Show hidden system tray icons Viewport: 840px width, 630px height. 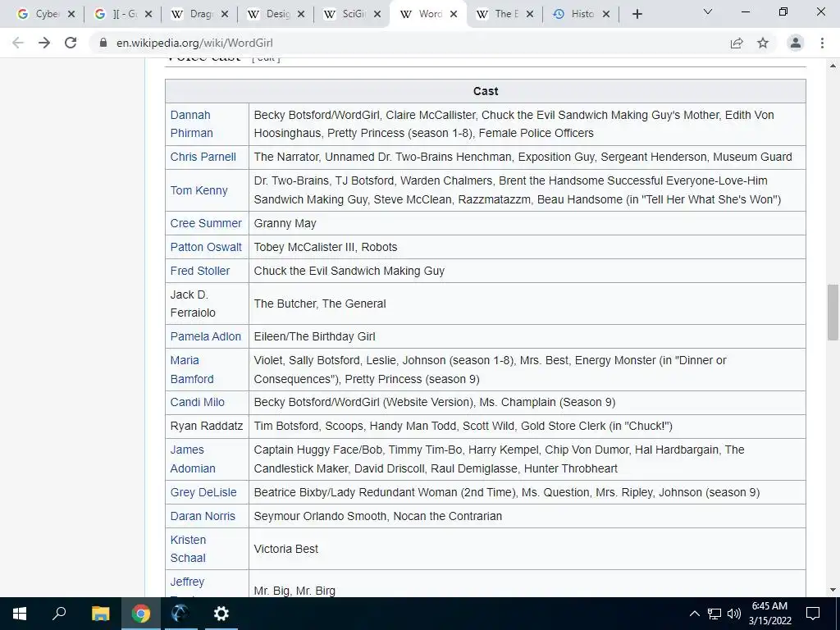click(x=694, y=614)
